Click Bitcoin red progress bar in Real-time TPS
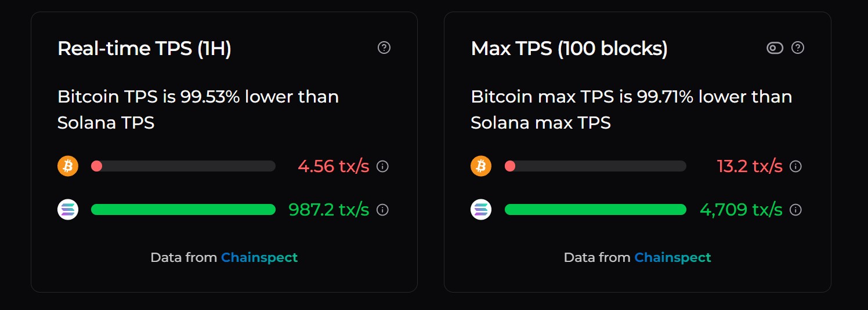 (x=183, y=166)
